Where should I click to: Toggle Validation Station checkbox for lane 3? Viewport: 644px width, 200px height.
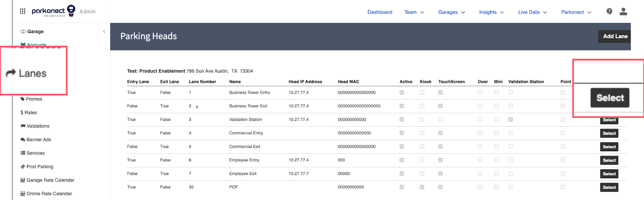[510, 120]
